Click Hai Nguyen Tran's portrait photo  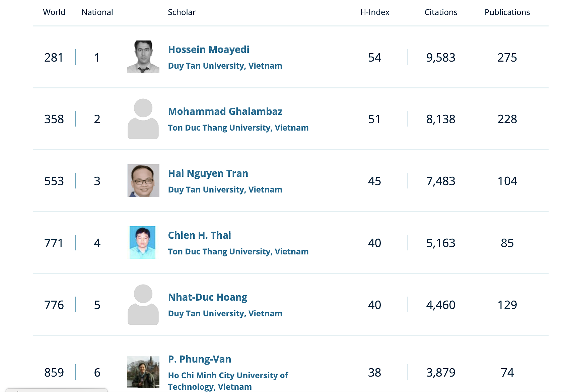[x=143, y=181]
